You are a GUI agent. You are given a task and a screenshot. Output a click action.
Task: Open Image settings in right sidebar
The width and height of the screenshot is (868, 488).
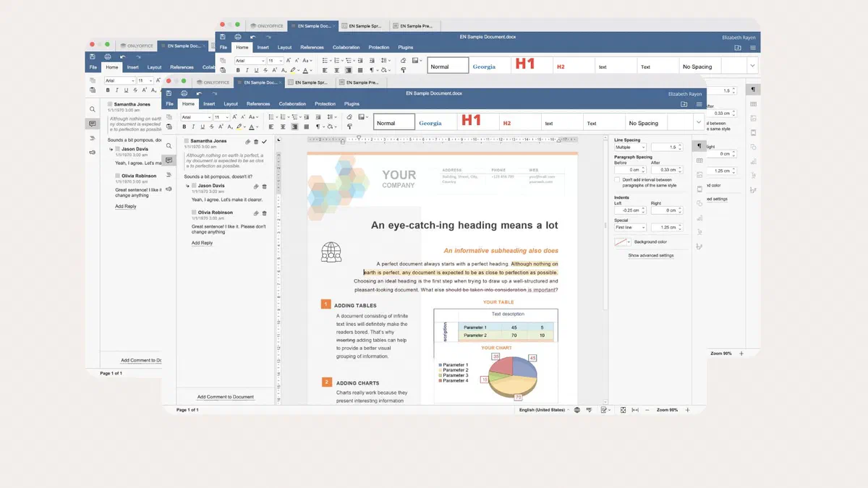click(699, 174)
